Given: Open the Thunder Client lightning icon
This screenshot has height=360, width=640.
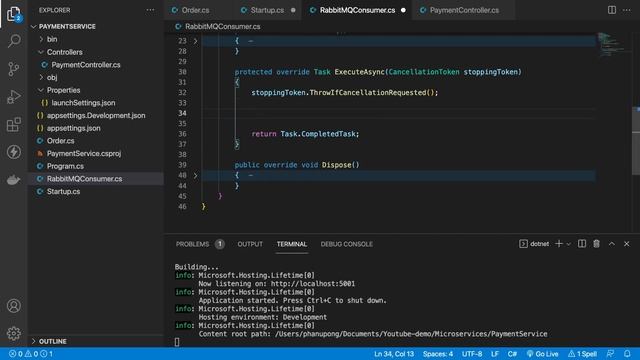Looking at the screenshot, I should 13,152.
